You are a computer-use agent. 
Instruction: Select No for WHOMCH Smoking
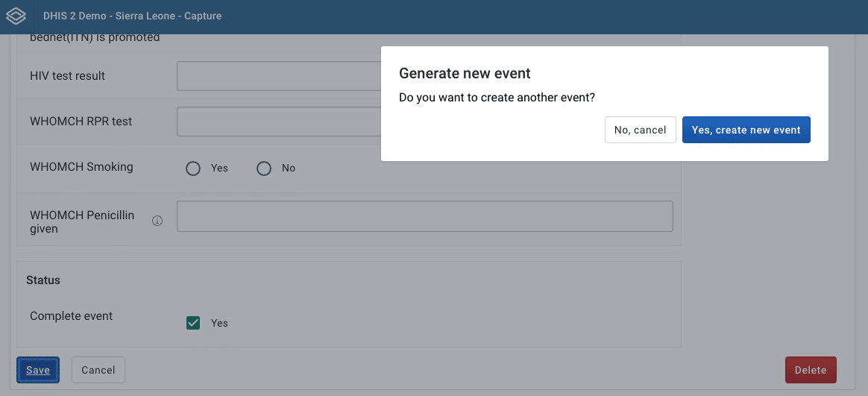[264, 169]
